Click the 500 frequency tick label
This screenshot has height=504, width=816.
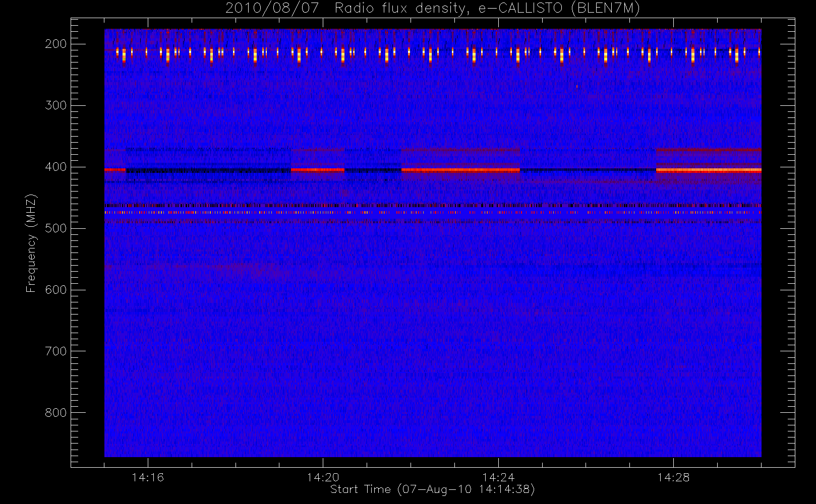[55, 228]
